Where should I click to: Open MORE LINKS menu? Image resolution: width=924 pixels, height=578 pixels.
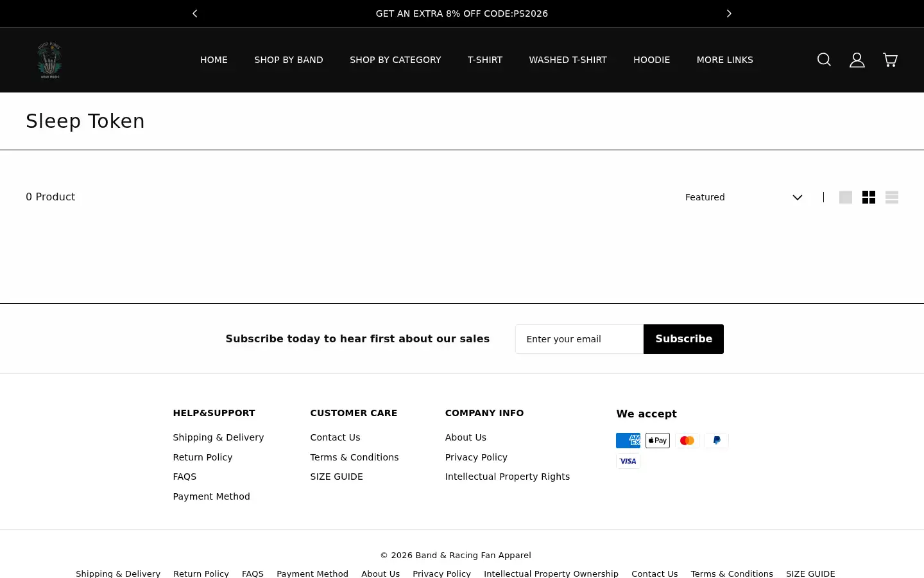[x=725, y=60]
